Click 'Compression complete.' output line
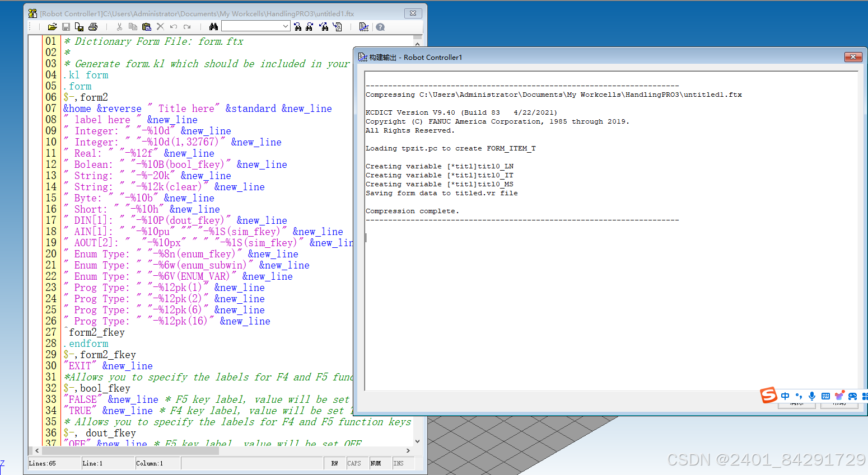This screenshot has height=475, width=868. click(x=412, y=211)
